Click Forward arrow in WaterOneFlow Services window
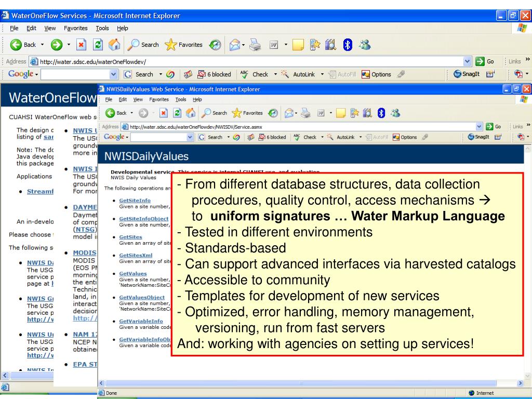 [x=56, y=45]
